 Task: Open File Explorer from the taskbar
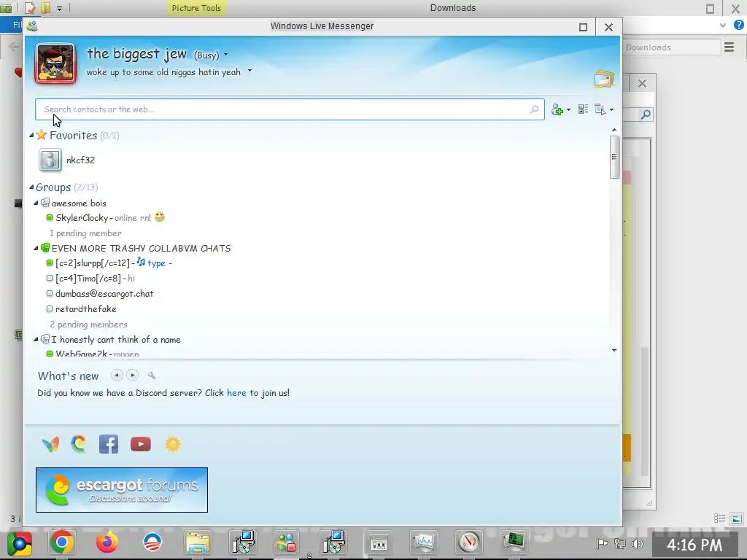(197, 542)
